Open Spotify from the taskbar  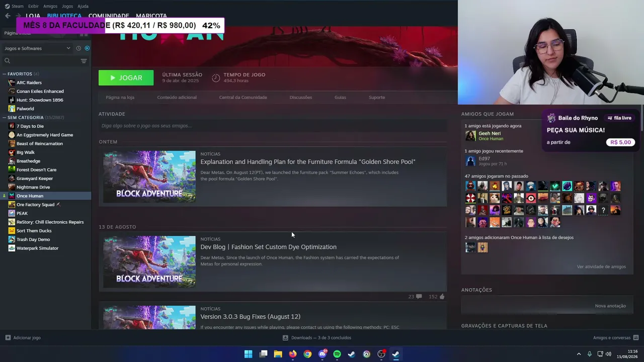(337, 354)
